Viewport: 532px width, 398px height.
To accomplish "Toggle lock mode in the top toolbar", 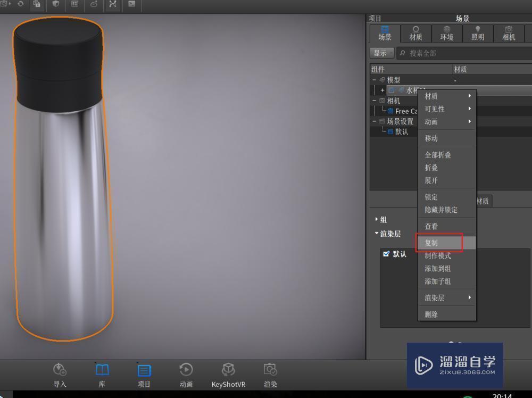I will (37, 5).
